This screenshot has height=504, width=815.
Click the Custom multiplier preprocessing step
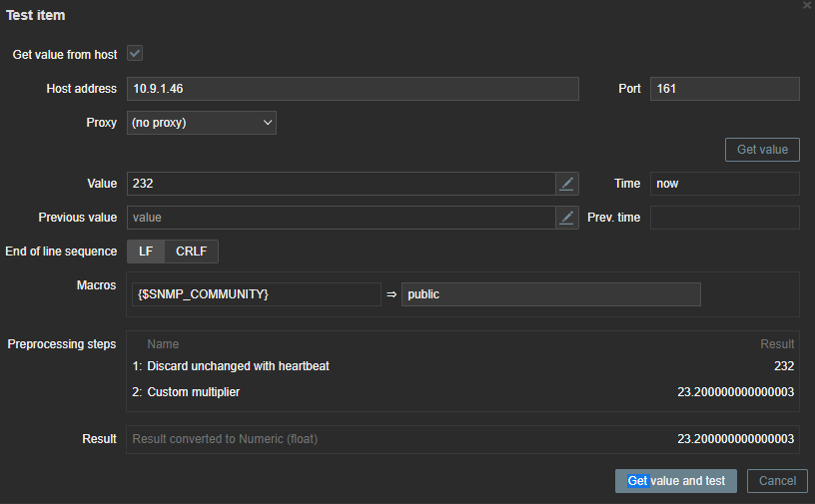(x=194, y=392)
